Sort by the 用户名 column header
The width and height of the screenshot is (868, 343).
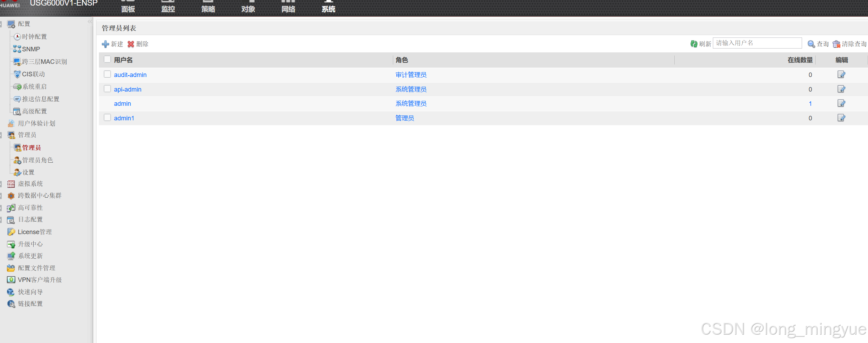click(123, 60)
